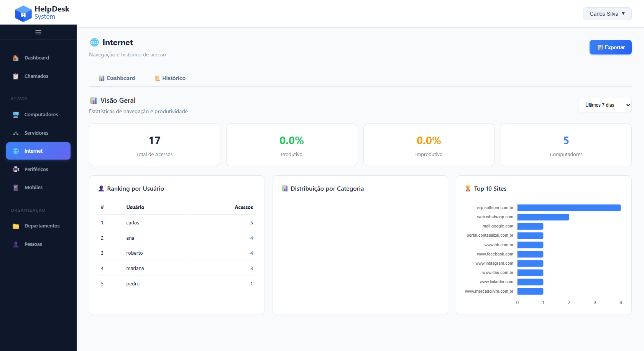Open Chamados in the sidebar
This screenshot has width=644, height=351.
pos(36,76)
